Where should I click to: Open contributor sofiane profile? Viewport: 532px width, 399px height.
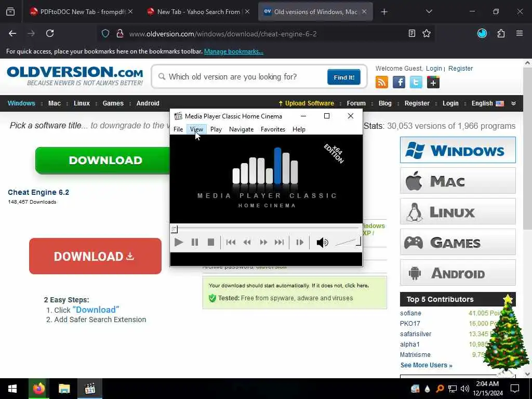410,313
